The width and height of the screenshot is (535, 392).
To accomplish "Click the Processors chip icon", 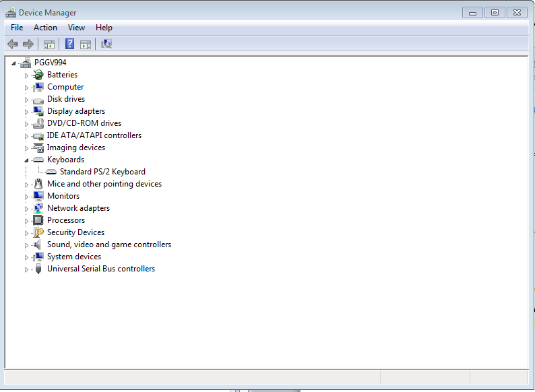I will 38,220.
